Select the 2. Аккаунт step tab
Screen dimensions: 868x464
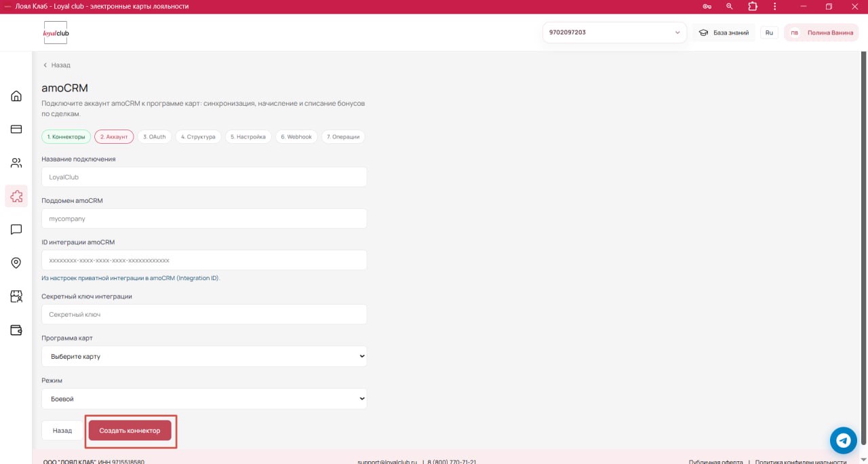point(114,137)
